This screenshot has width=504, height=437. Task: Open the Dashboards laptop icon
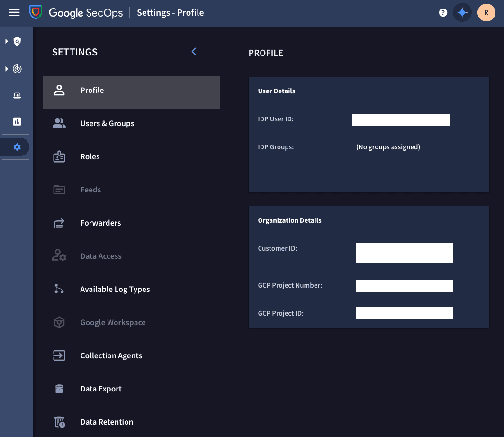click(16, 95)
